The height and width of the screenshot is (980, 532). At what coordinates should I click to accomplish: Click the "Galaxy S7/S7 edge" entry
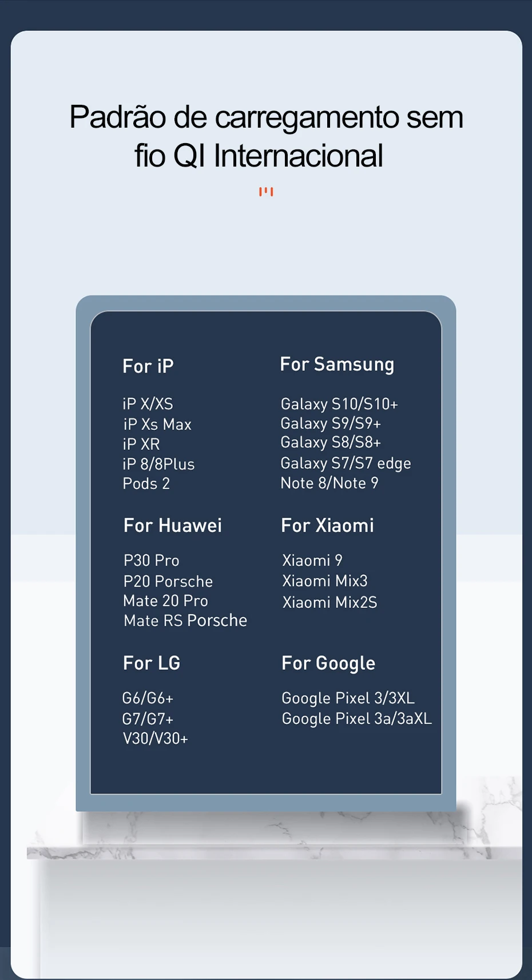(x=346, y=463)
